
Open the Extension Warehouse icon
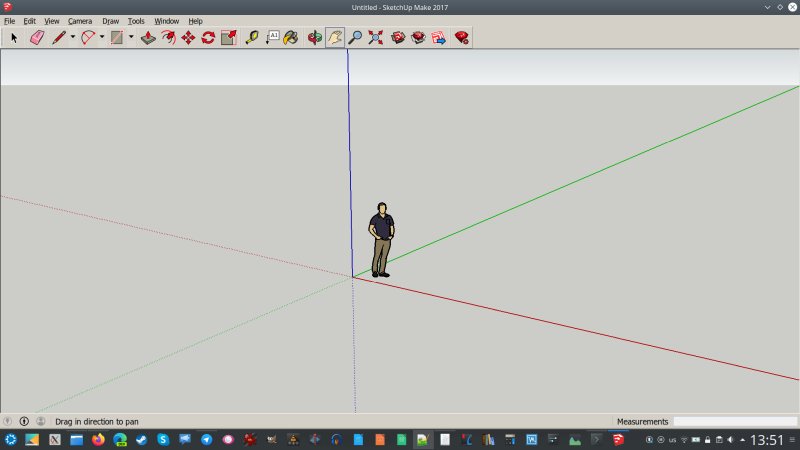coord(418,38)
